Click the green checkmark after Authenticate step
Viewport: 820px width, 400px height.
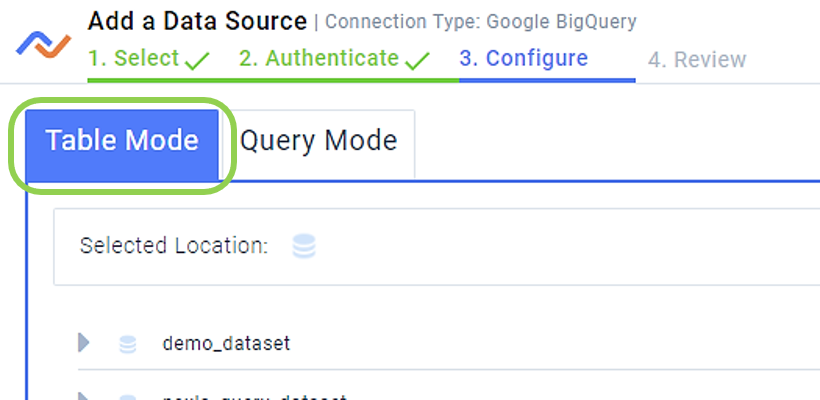417,61
